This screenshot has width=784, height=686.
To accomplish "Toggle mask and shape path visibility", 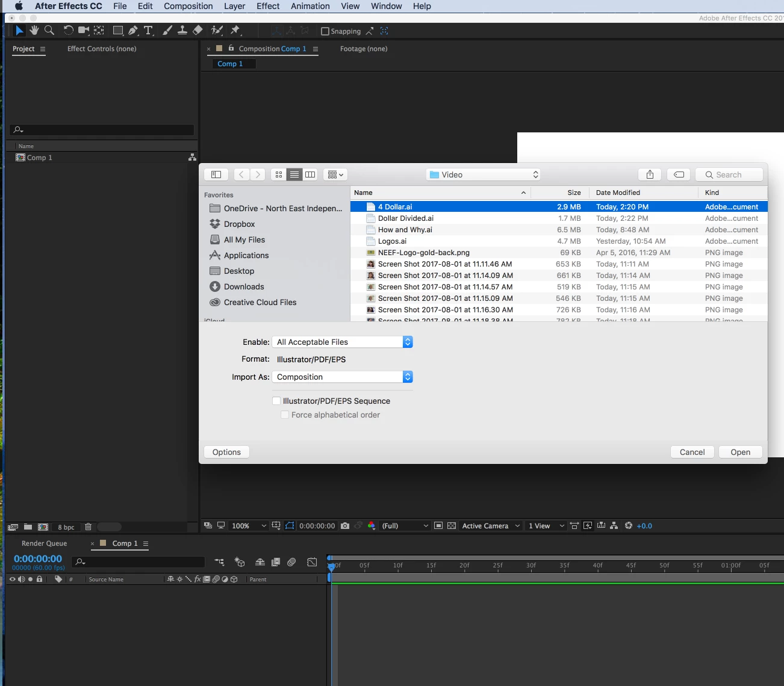I will click(x=290, y=525).
